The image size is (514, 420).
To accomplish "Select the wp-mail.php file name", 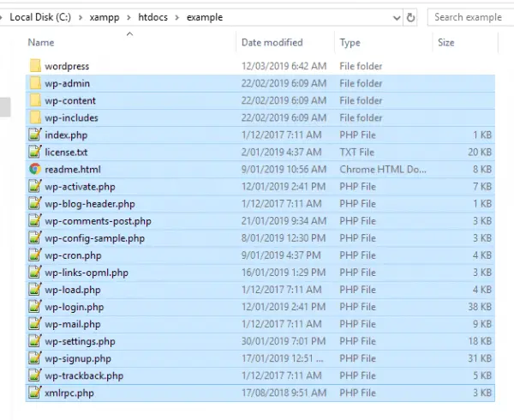I will coord(73,324).
